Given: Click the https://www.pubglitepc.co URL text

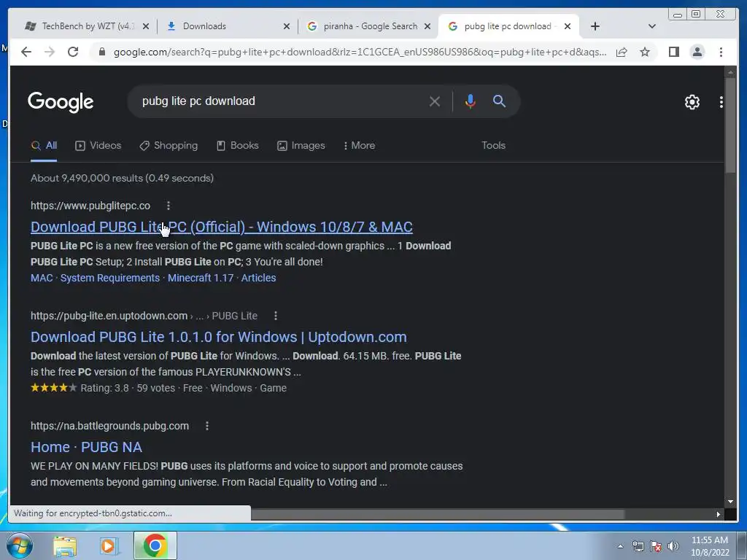Looking at the screenshot, I should tap(90, 206).
